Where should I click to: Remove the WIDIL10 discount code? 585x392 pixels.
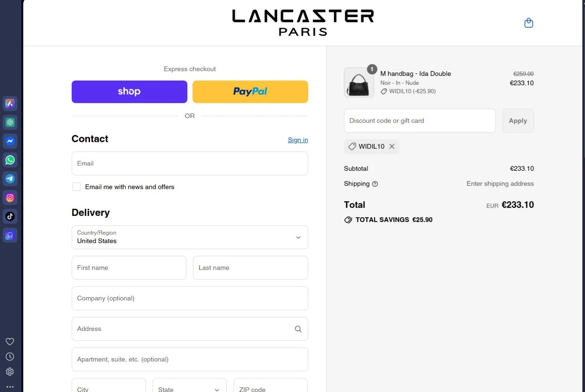pos(392,147)
